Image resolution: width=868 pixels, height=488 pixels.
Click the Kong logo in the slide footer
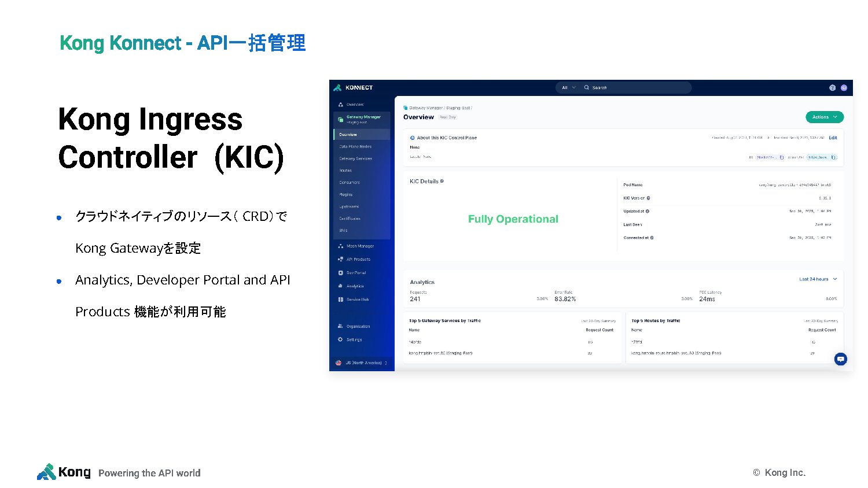[x=64, y=472]
